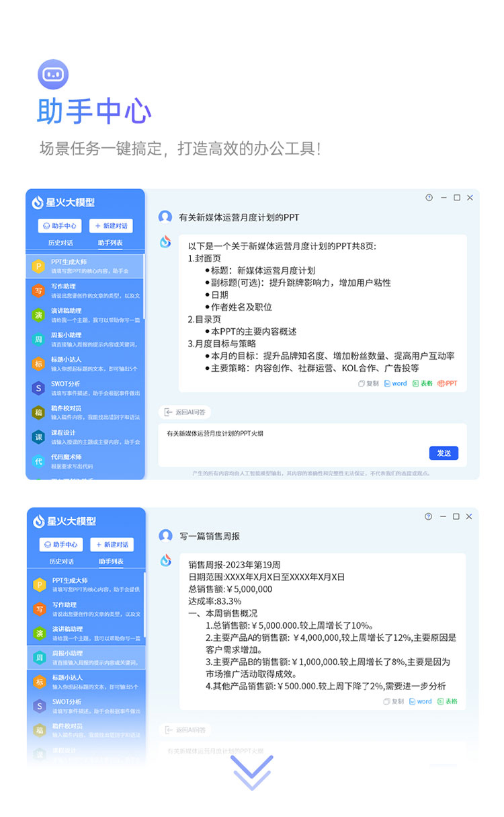Click 新建对话 button in the top window
Screen dimensions: 504x817
click(111, 226)
